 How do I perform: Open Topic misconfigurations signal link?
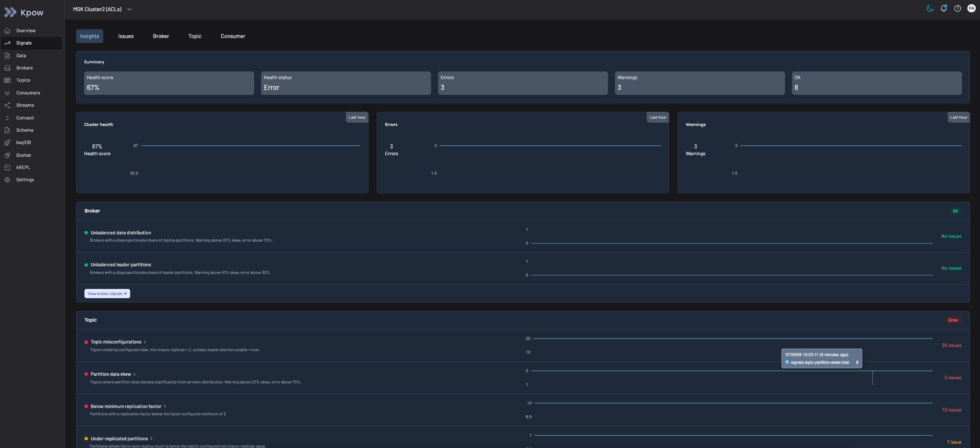pos(116,342)
